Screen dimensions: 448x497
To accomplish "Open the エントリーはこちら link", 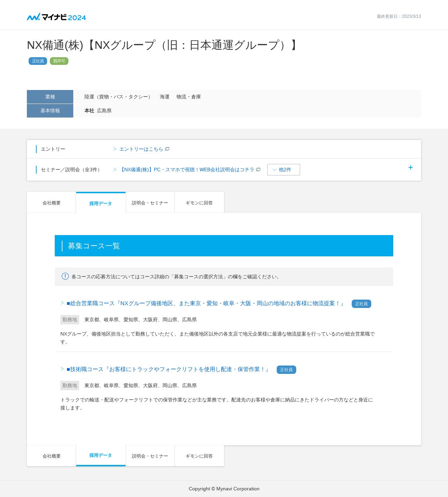I will point(141,149).
